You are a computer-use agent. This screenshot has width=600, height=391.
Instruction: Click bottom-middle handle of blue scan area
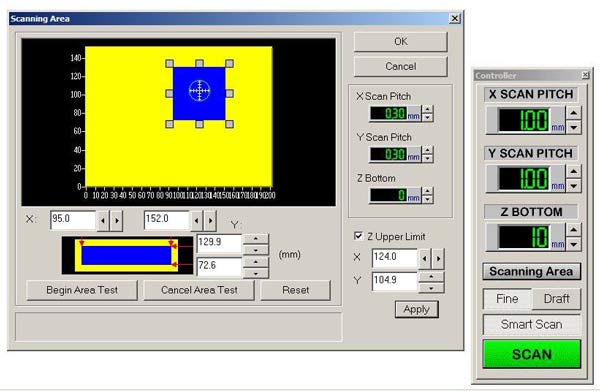[x=199, y=124]
